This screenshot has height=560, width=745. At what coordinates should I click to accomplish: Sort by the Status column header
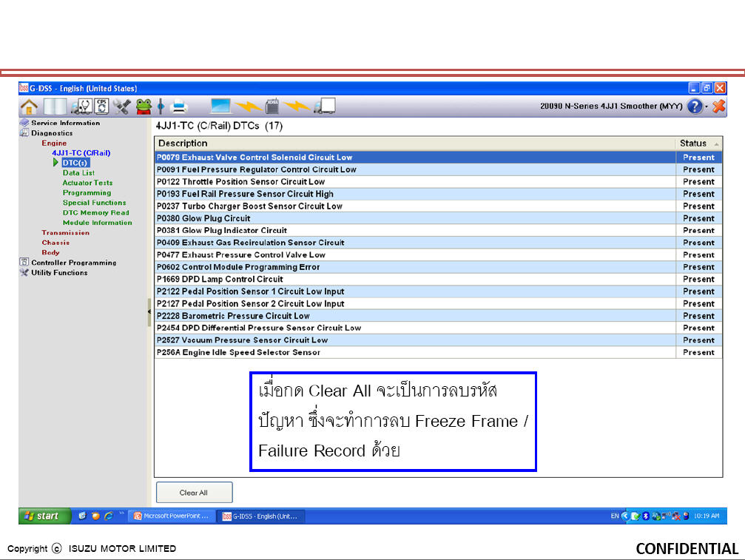[x=699, y=143]
